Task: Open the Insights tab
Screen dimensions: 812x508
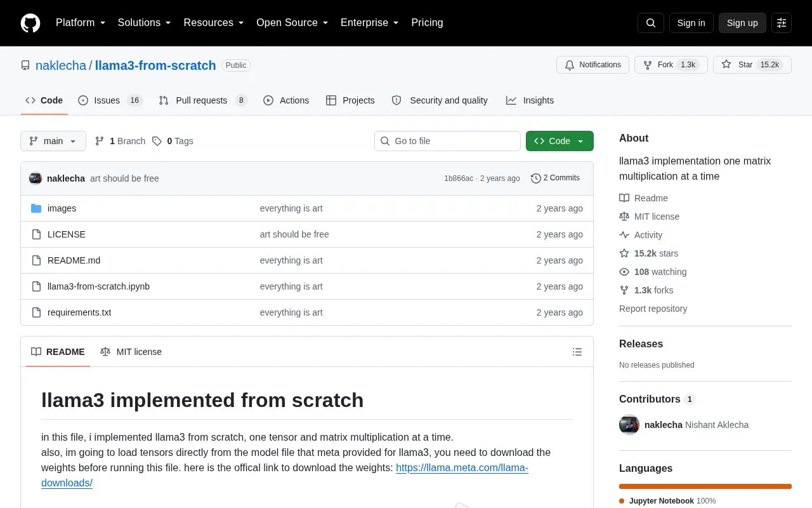Action: 530,100
